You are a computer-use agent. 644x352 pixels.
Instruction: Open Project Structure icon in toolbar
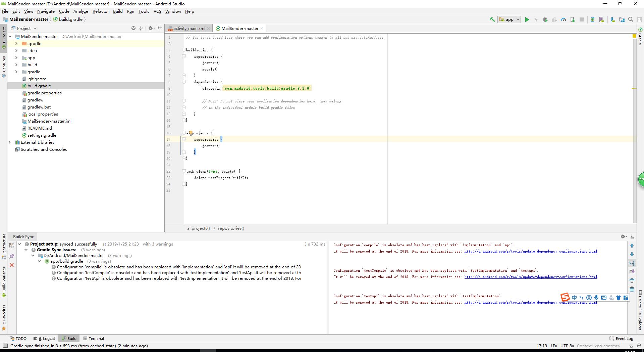(x=622, y=19)
